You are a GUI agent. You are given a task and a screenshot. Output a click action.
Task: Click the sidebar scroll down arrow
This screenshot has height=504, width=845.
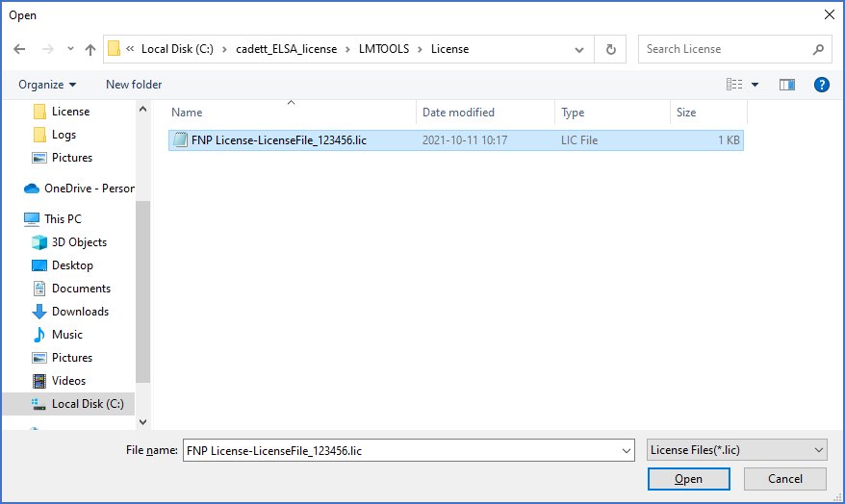pos(142,422)
